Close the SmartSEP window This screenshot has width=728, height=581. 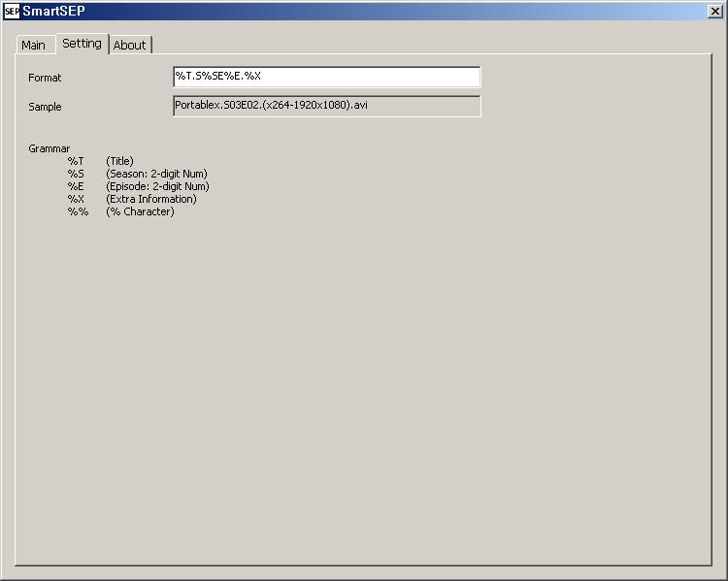pyautogui.click(x=714, y=11)
